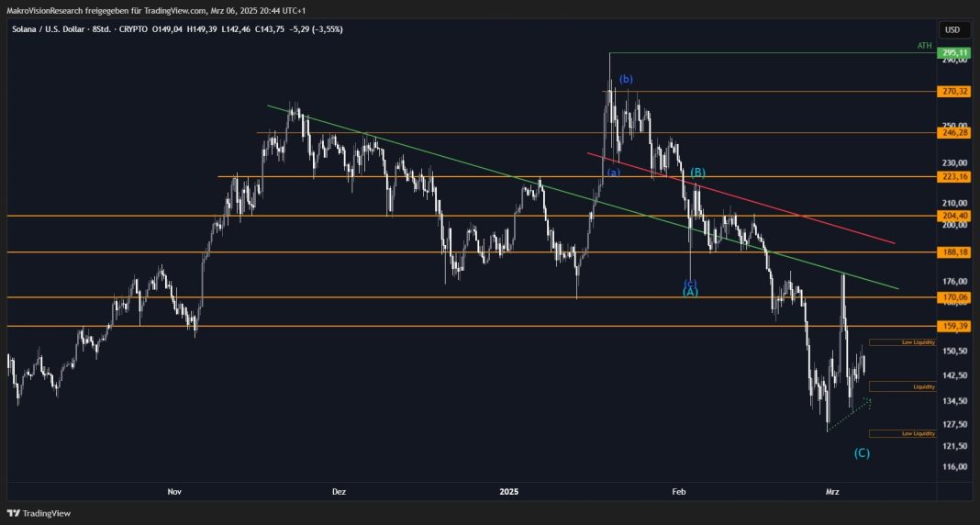The height and width of the screenshot is (525, 980).
Task: Select the 223,16 price level tag
Action: [954, 176]
